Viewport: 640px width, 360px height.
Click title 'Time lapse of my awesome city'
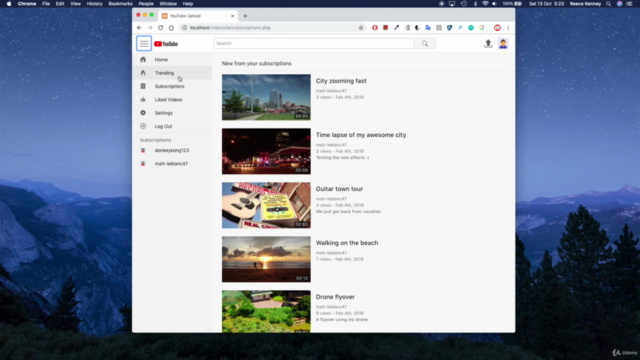tap(361, 135)
